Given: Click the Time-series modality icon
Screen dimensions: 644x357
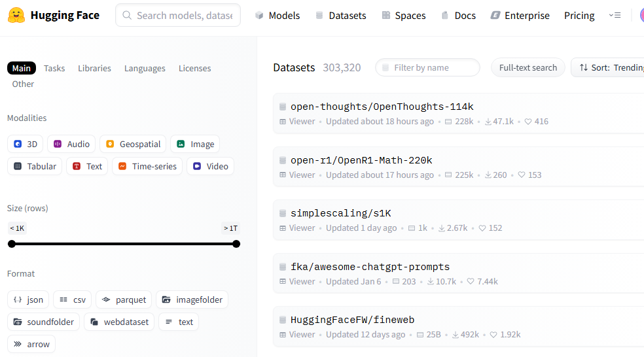Looking at the screenshot, I should 122,166.
